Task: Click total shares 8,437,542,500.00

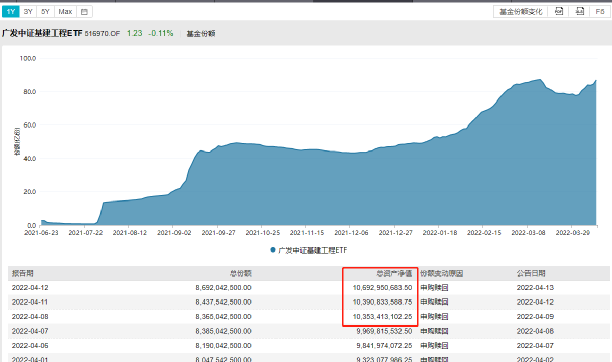Action: 224,302
